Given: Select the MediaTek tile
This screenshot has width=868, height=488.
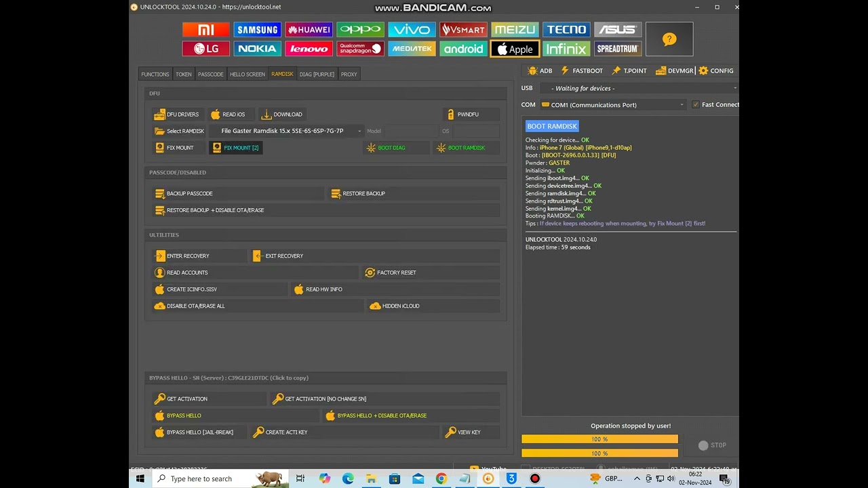Looking at the screenshot, I should tap(412, 49).
